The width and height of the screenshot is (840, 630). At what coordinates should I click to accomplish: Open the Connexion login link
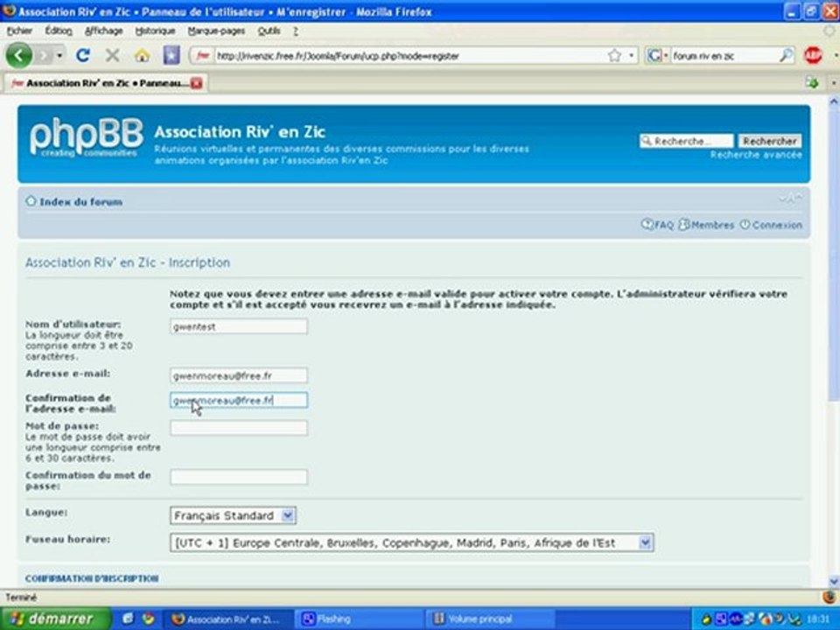[772, 225]
